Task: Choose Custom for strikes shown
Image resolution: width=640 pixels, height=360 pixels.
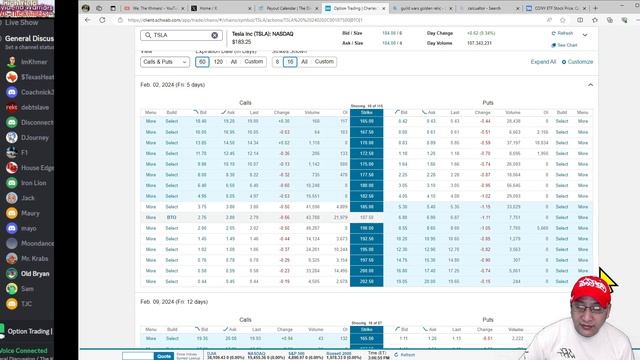Action: click(x=324, y=62)
